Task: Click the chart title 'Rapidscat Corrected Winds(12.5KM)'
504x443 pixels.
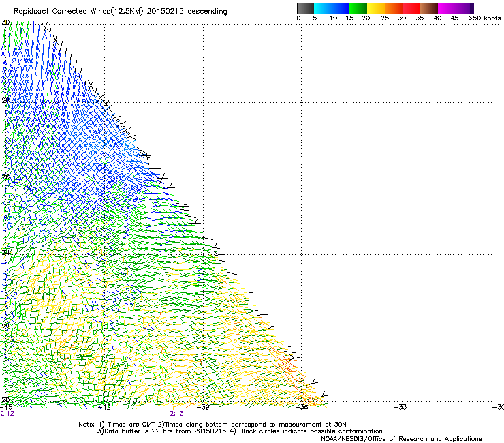Action: click(x=78, y=12)
